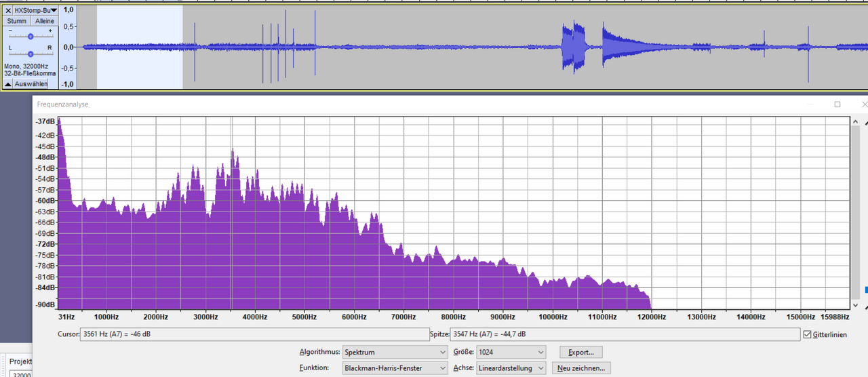
Task: Click the Projekt rate field showing 32000
Action: [x=22, y=374]
